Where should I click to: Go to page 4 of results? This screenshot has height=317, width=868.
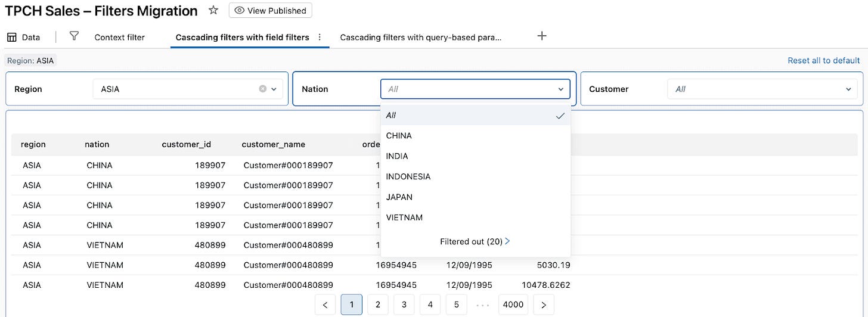pyautogui.click(x=430, y=304)
